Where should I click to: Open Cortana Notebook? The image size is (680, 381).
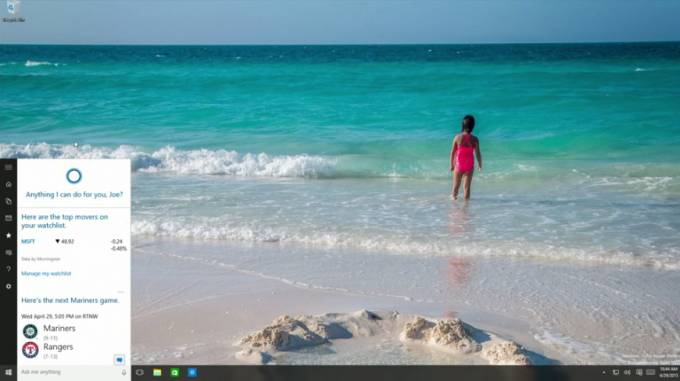coord(8,202)
